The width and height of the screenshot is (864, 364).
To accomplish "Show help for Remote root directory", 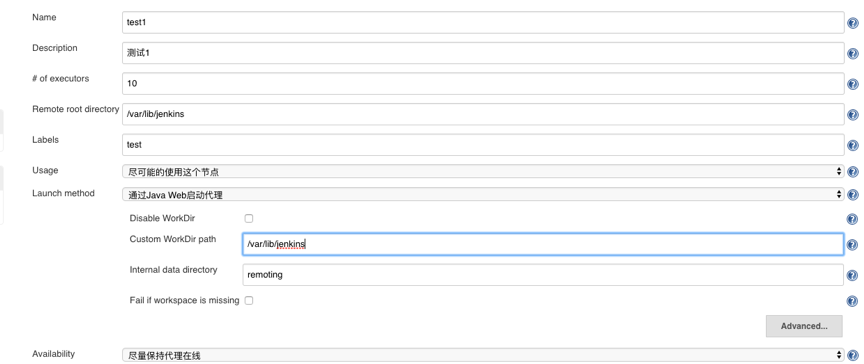I will pyautogui.click(x=852, y=115).
